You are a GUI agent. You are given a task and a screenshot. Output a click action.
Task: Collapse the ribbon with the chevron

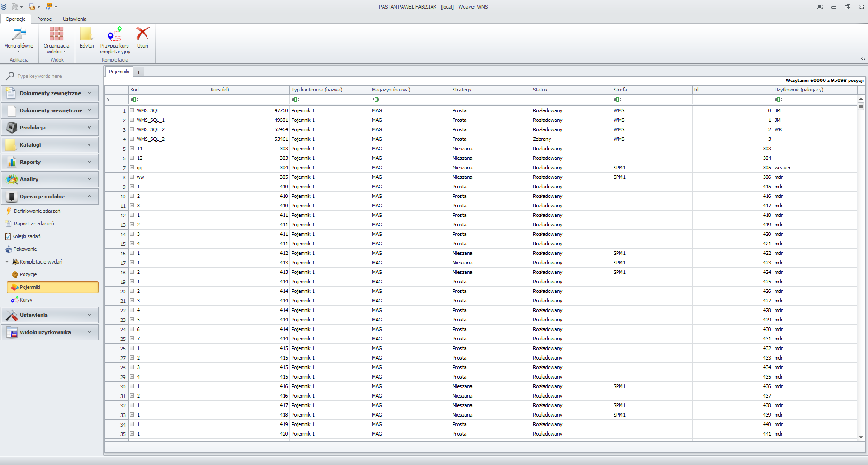click(x=863, y=59)
